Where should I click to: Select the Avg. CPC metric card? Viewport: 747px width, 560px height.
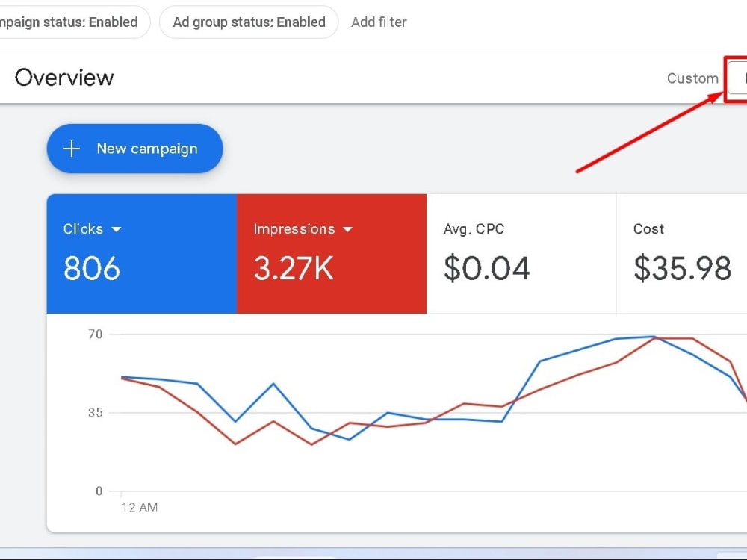point(521,253)
